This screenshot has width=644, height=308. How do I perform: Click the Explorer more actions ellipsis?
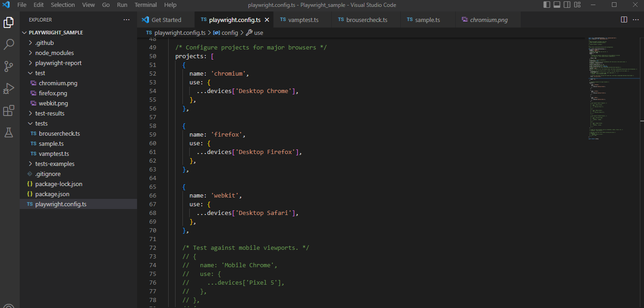pos(127,20)
